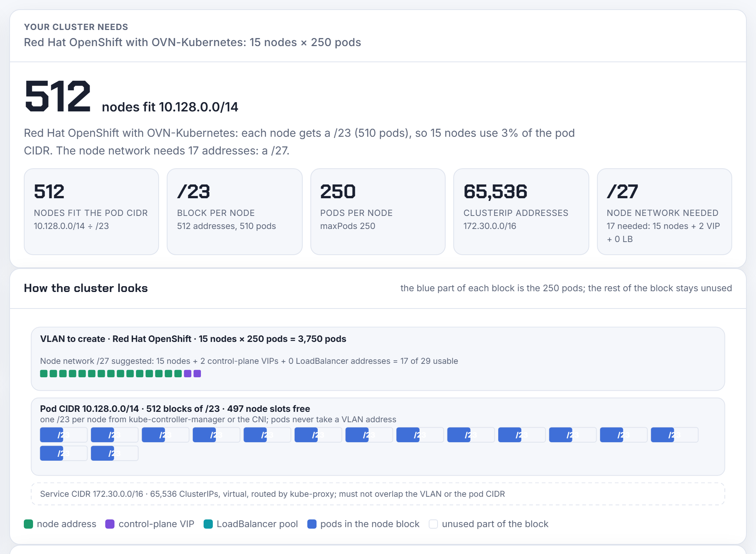Viewport: 756px width, 554px height.
Task: Click the 'Node network /27 suggested' line
Action: (x=249, y=361)
